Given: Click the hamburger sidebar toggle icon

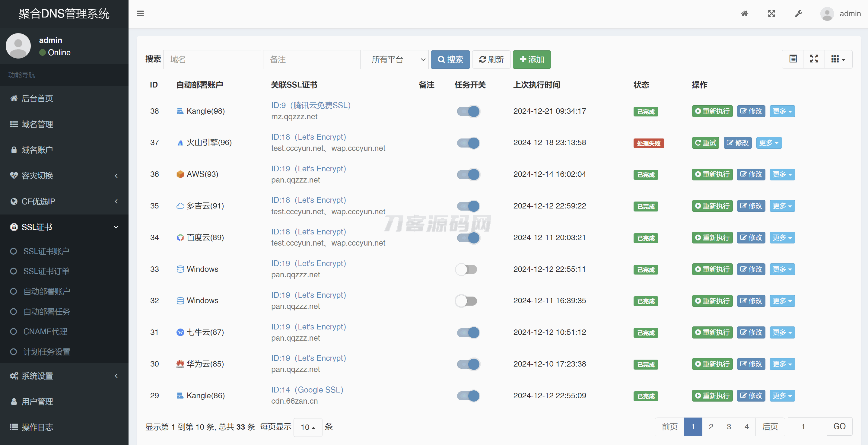Looking at the screenshot, I should [140, 14].
